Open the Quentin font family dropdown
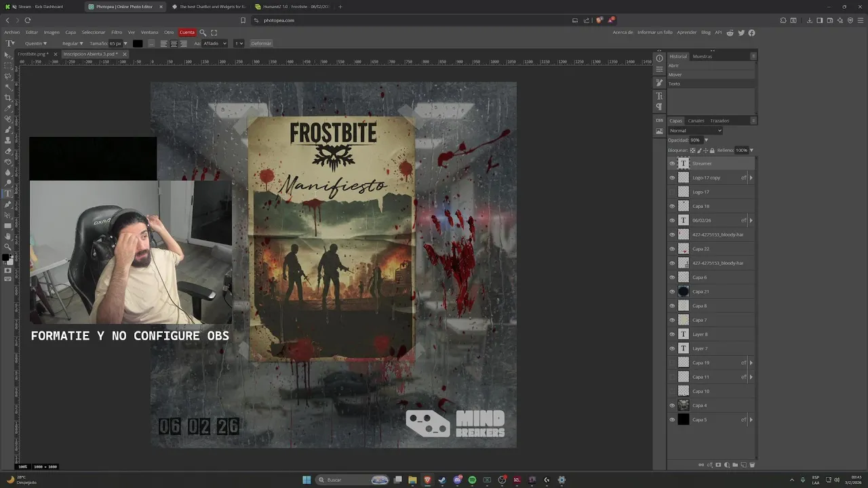Image resolution: width=868 pixels, height=488 pixels. tap(36, 43)
